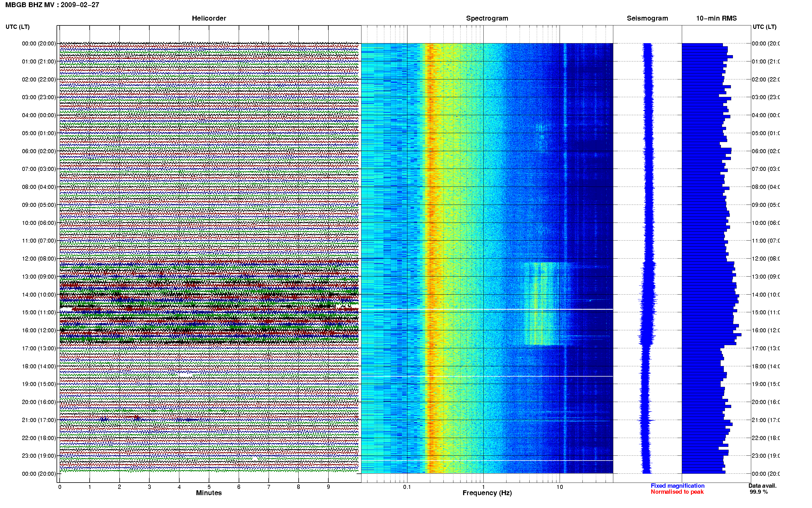Viewport: 812px width, 508px height.
Task: Click Frequency axis tick '10'
Action: (x=560, y=487)
